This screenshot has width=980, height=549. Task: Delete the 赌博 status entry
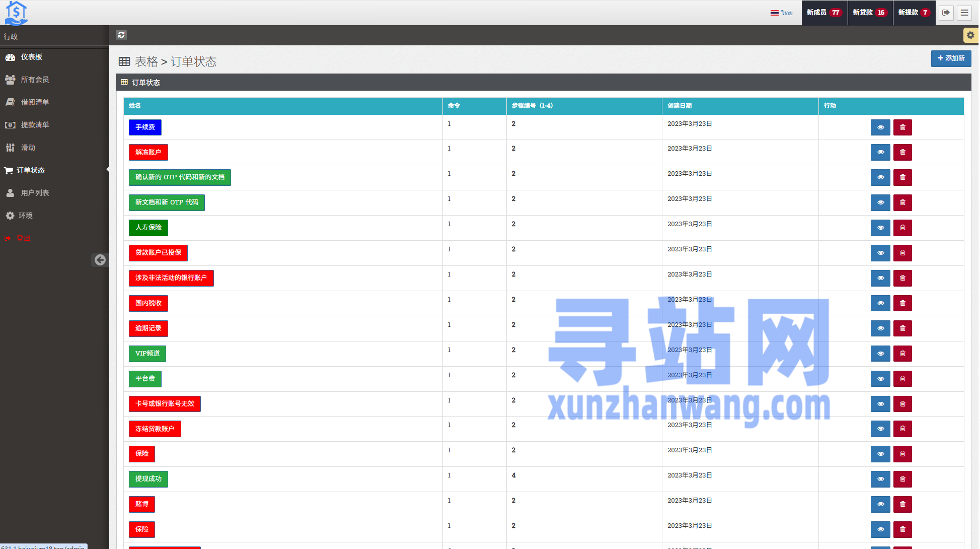point(902,504)
